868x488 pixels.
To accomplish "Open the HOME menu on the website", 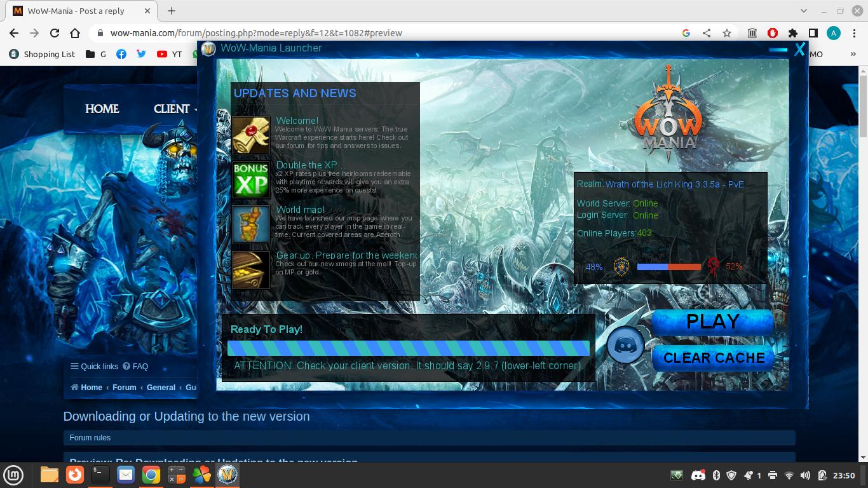I will pos(102,109).
